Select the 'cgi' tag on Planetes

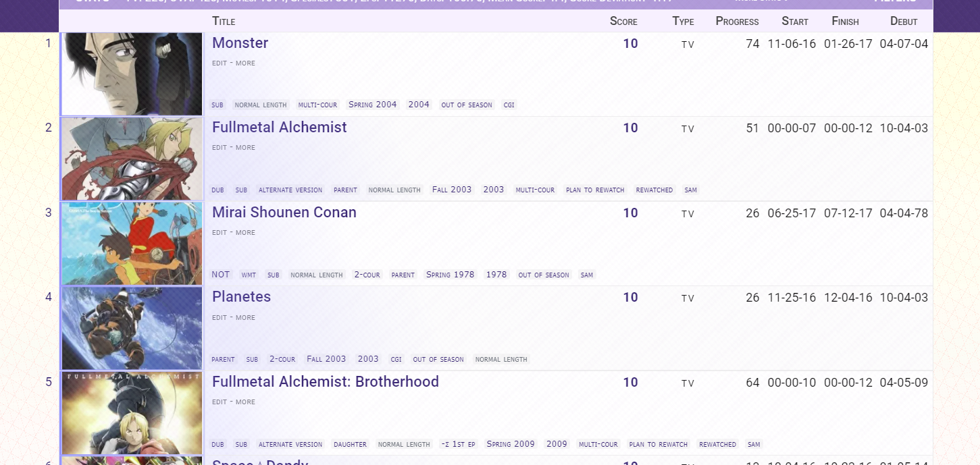click(x=396, y=359)
